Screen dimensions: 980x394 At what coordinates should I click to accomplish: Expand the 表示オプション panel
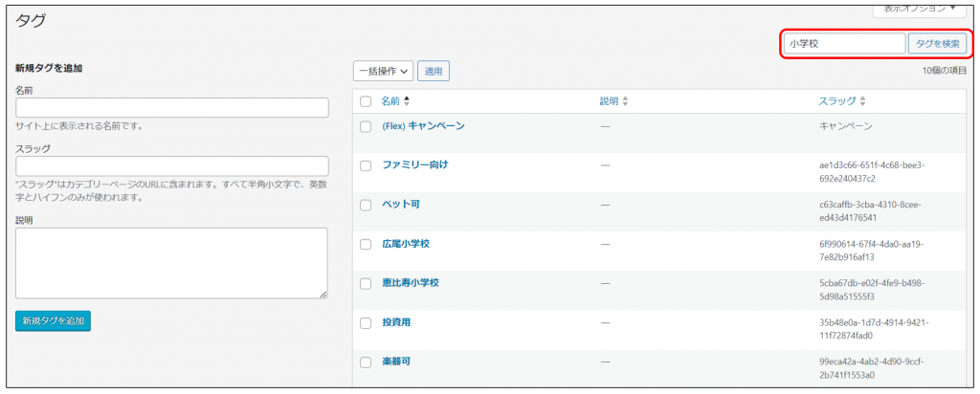tap(919, 9)
